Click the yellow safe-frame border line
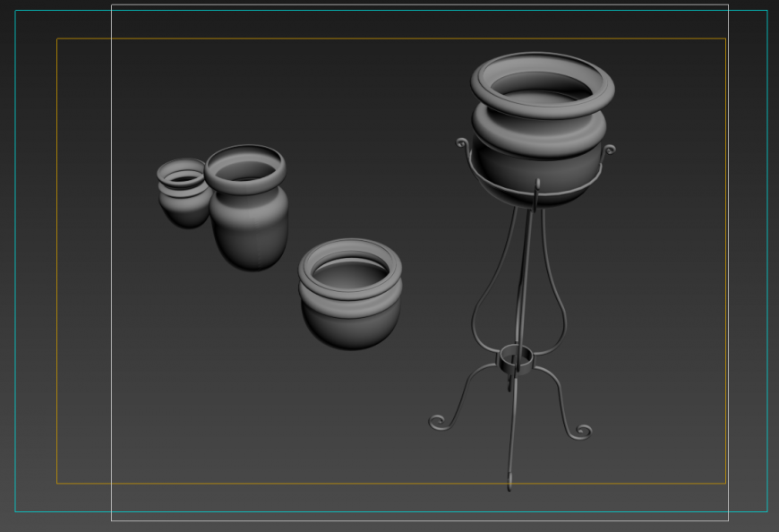This screenshot has height=532, width=779. (56, 269)
